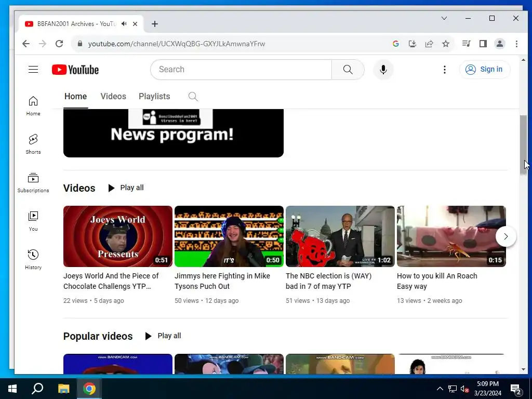
Task: Open Jimmys here Fighting video title
Action: coord(222,281)
